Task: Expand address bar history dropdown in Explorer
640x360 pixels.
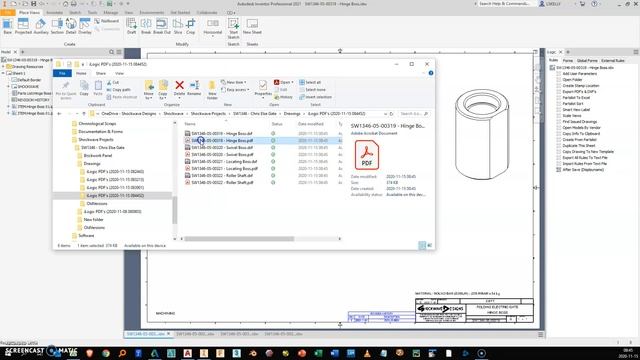Action: (385, 114)
